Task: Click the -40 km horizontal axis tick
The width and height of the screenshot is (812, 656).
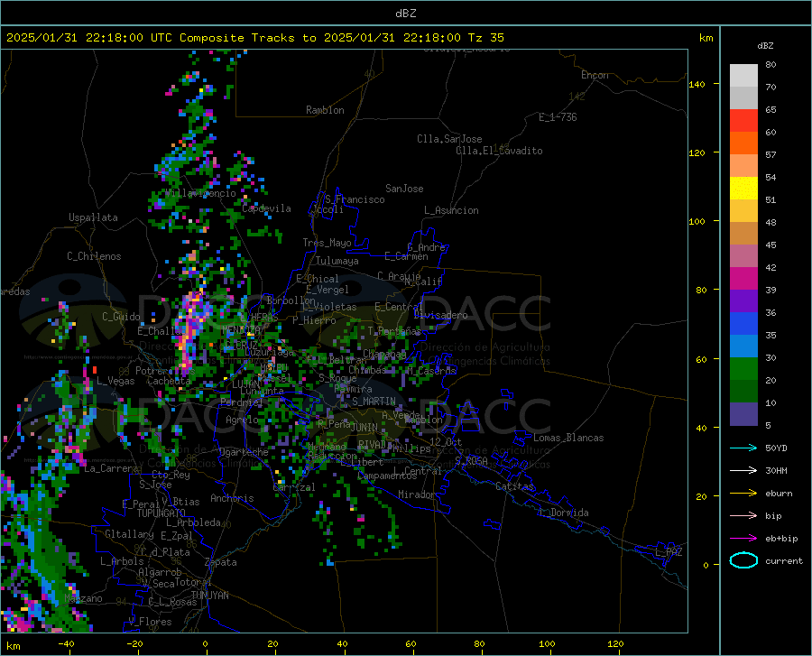Action: pos(66,644)
